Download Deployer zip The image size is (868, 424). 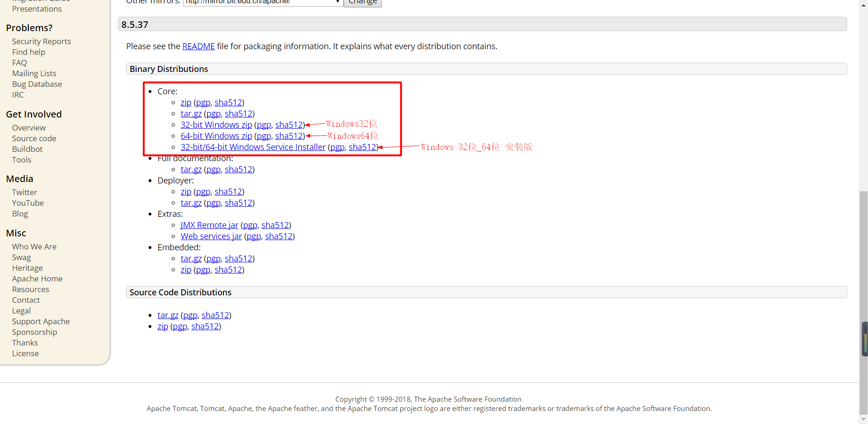[x=186, y=192]
